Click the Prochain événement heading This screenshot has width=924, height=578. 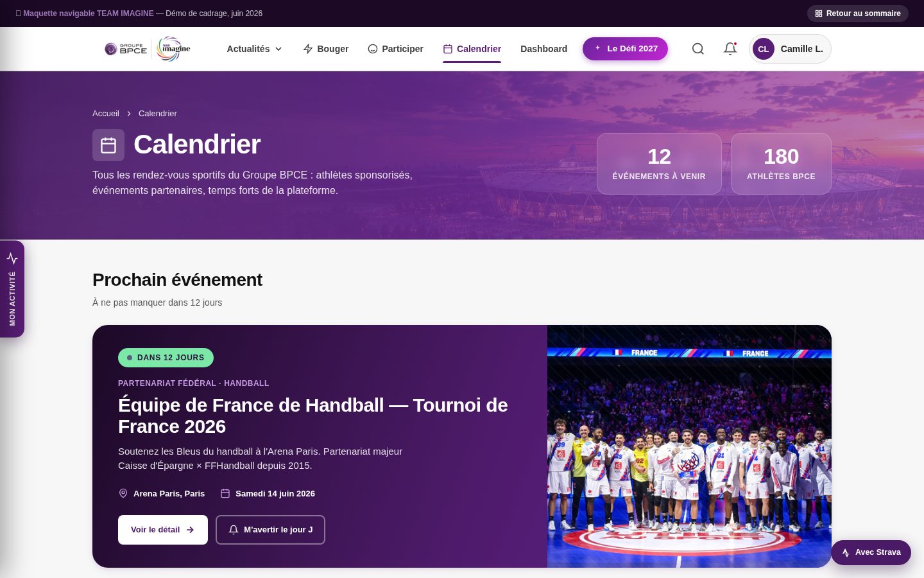(177, 280)
